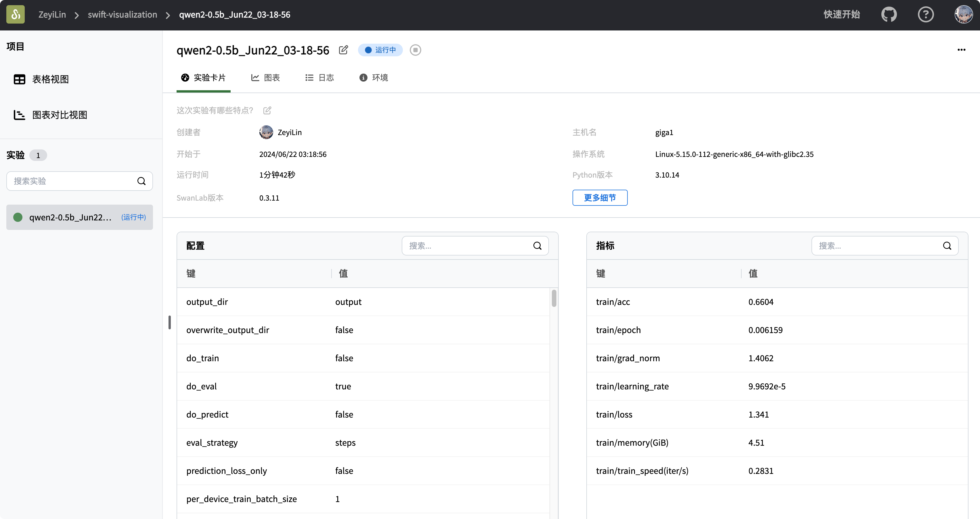
Task: Click train/grad_norm value 1.4062
Action: (x=761, y=358)
